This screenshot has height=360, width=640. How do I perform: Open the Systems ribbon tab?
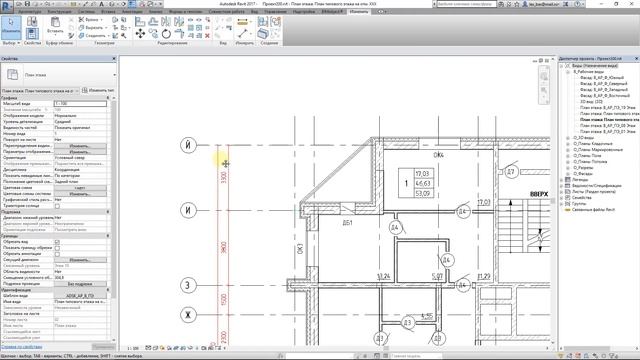click(86, 12)
